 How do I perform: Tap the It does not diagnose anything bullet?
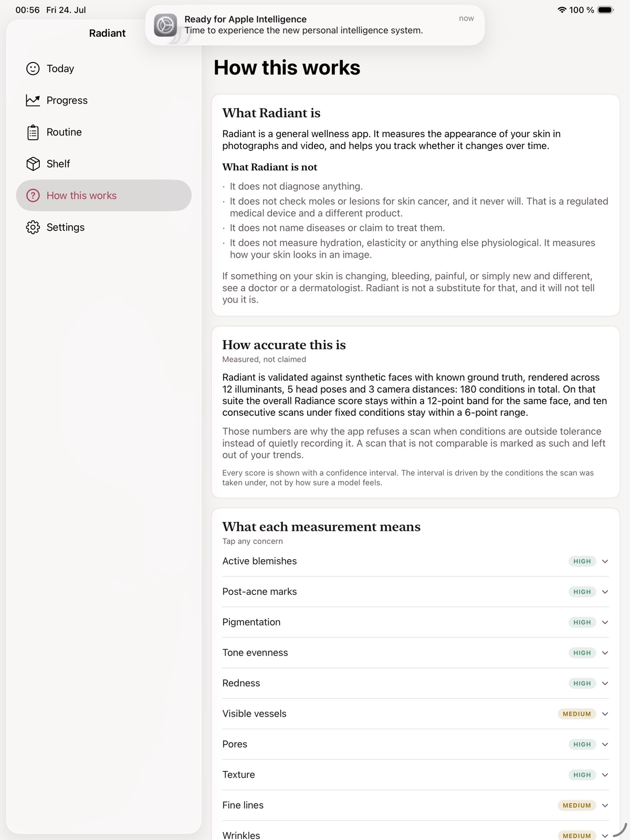point(296,186)
